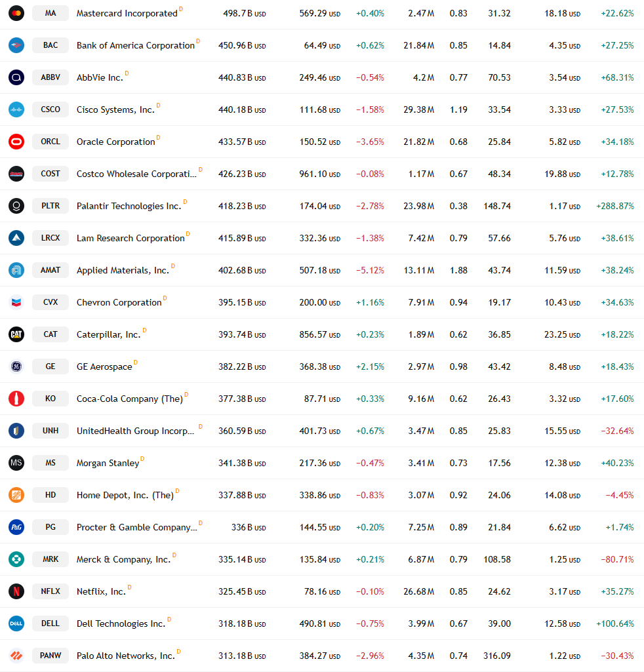Screen dimensions: 644x672
Task: Click the Palantir logo icon
Action: click(16, 206)
